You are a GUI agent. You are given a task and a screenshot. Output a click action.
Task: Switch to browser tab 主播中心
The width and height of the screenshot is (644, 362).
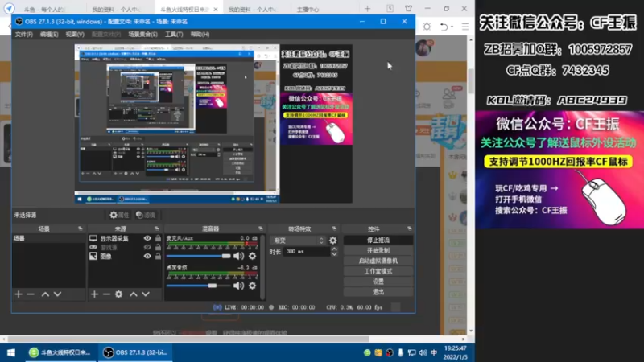click(x=308, y=9)
